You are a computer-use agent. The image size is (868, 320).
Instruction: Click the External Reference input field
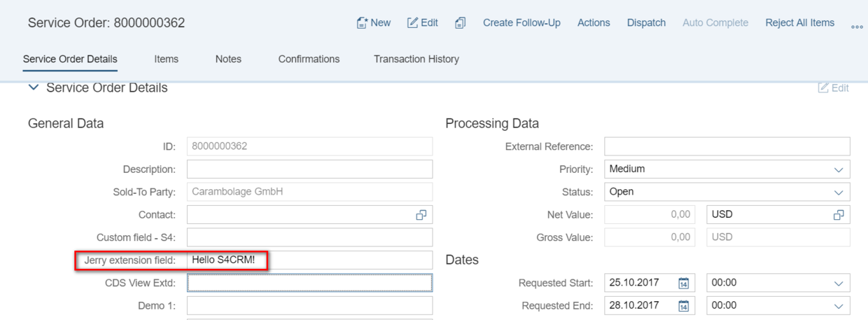(x=727, y=146)
